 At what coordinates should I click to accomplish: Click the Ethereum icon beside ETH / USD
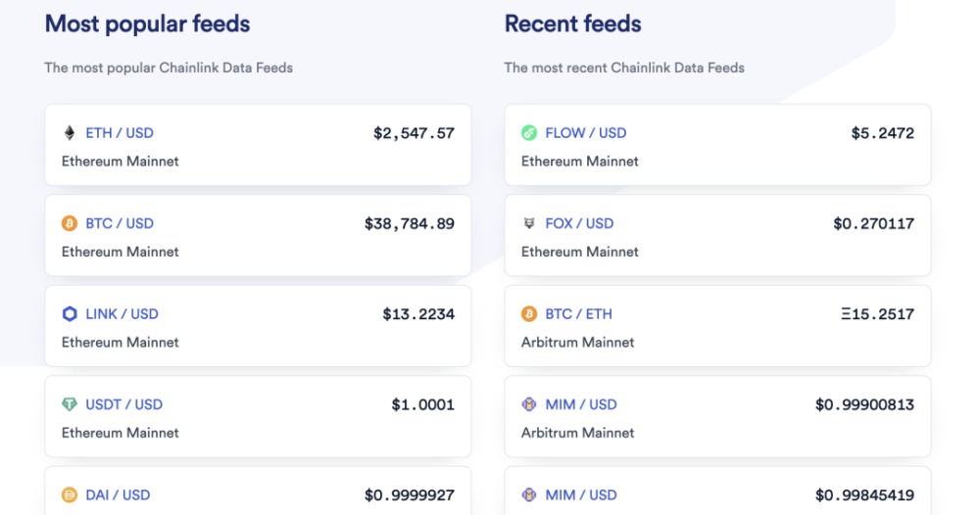70,133
